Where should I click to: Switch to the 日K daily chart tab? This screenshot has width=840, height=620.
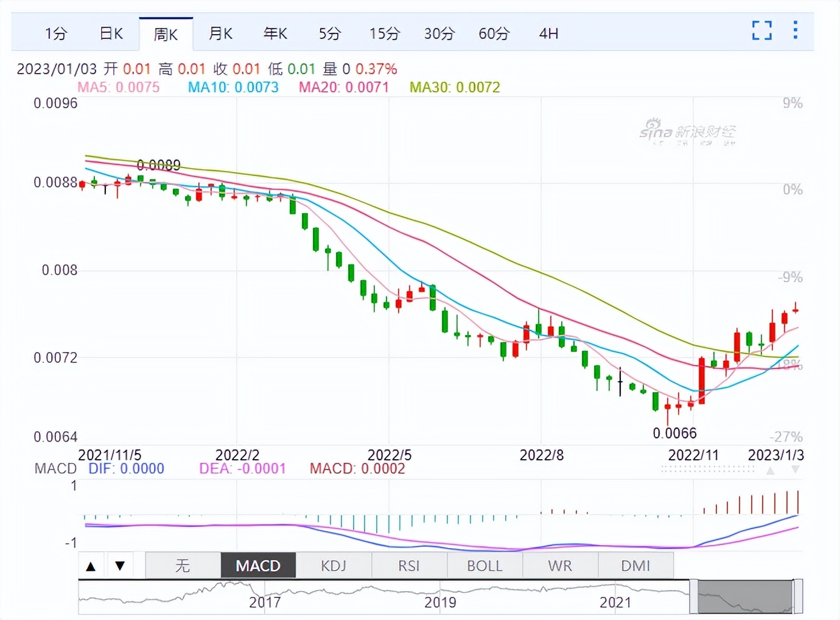[x=111, y=34]
